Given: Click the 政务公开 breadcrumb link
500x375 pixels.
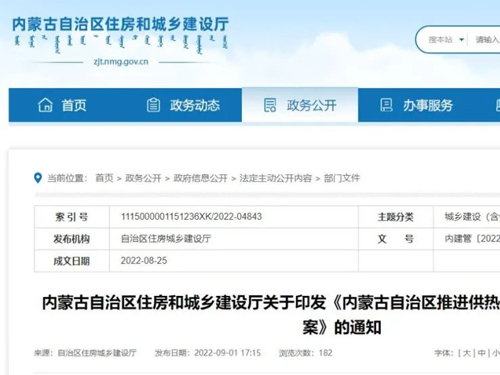Looking at the screenshot, I should tap(143, 178).
